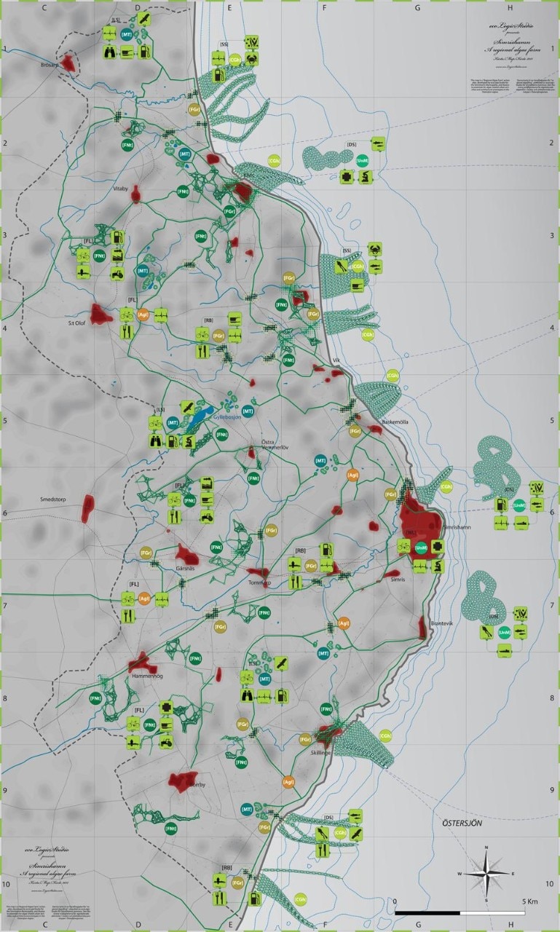The image size is (560, 932).
Task: Click the fork and knife icon near St Olof
Action: coord(127,331)
